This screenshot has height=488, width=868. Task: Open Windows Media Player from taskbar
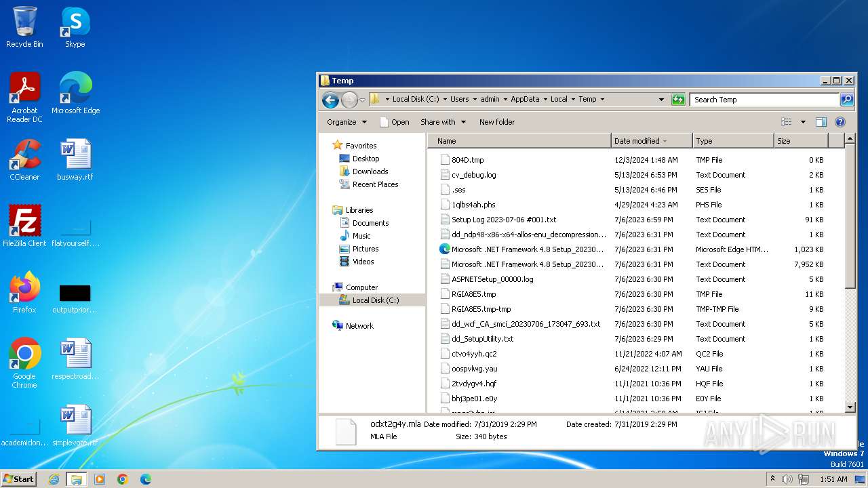click(x=100, y=479)
